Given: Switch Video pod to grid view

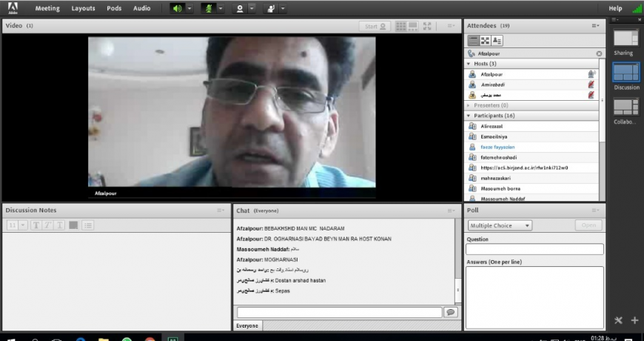Looking at the screenshot, I should pos(401,27).
